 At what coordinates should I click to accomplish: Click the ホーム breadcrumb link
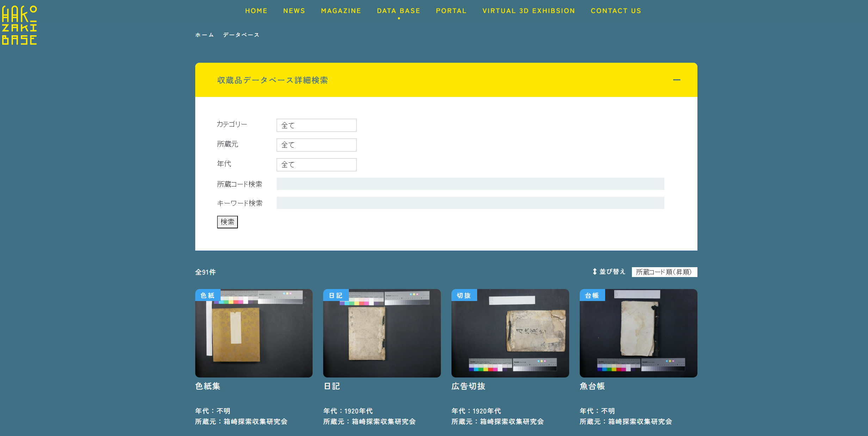coord(204,35)
